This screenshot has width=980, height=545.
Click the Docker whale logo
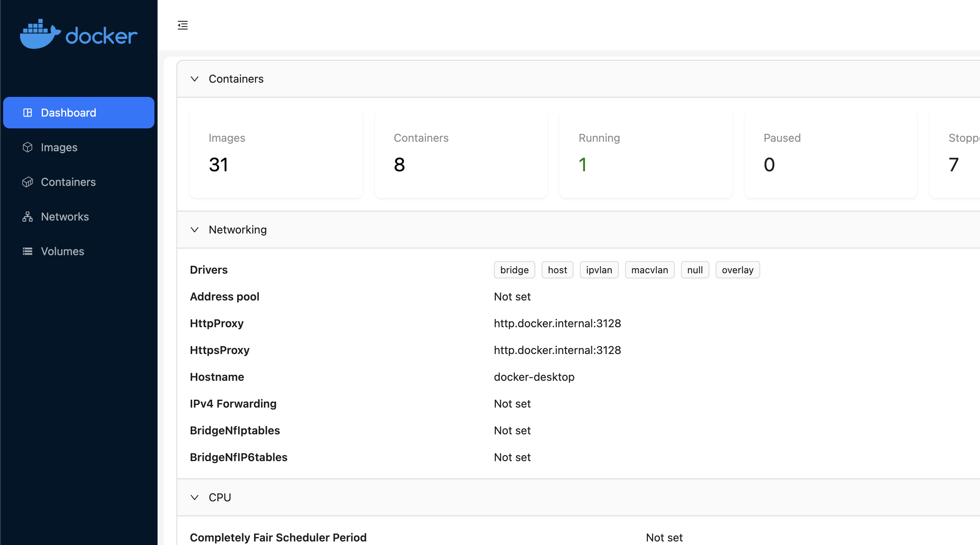[x=41, y=34]
